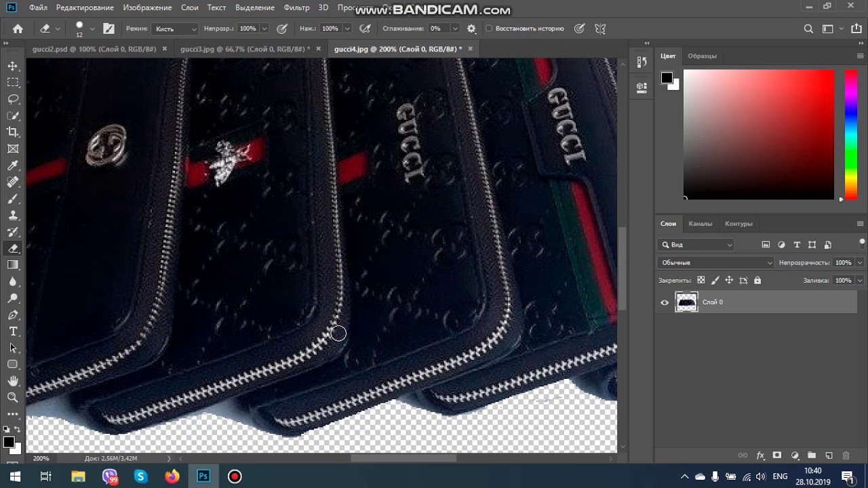This screenshot has height=488, width=868.
Task: Select the Gradient tool
Action: click(13, 265)
